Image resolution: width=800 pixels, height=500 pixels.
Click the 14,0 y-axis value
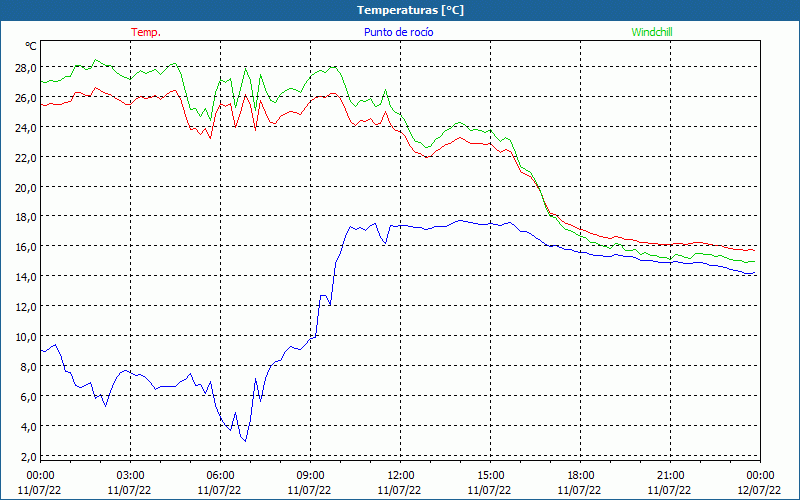[26, 277]
